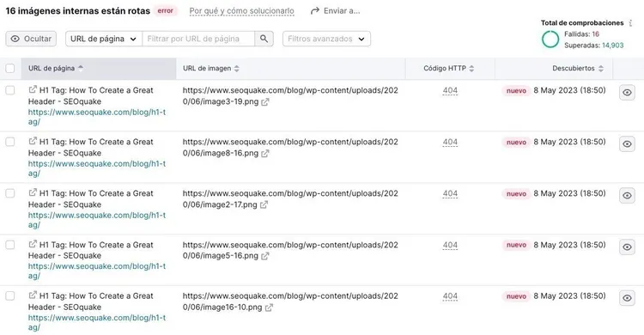Open image3-19.png external link icon

265,102
